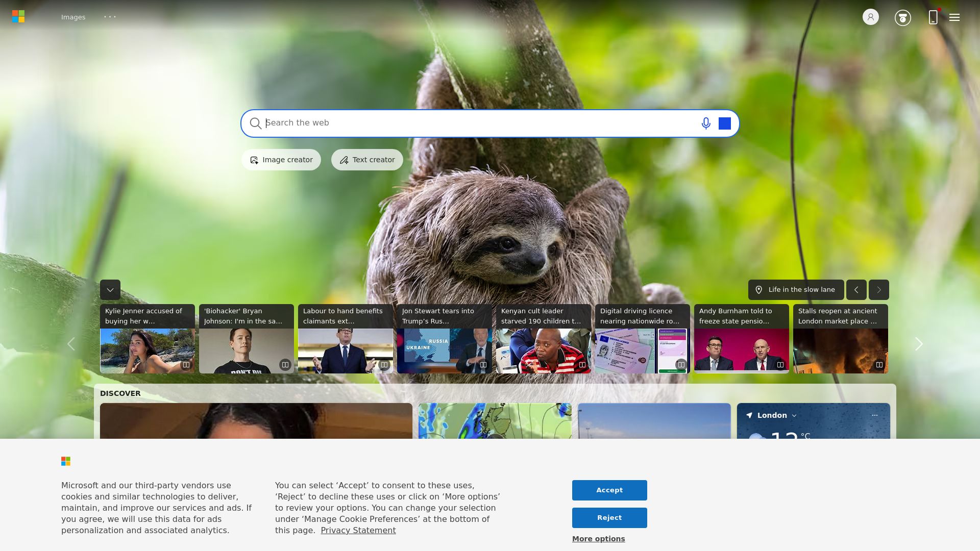Open the Rewards medal icon
This screenshot has width=980, height=551.
pyautogui.click(x=903, y=18)
